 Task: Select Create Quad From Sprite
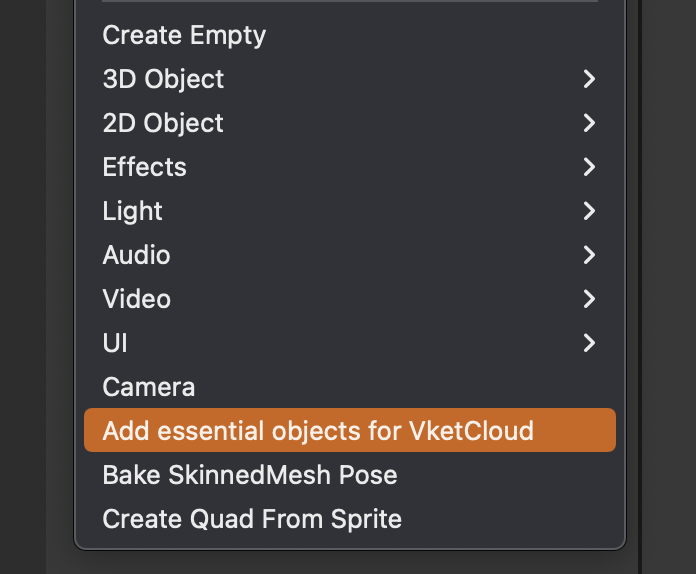[x=350, y=519]
